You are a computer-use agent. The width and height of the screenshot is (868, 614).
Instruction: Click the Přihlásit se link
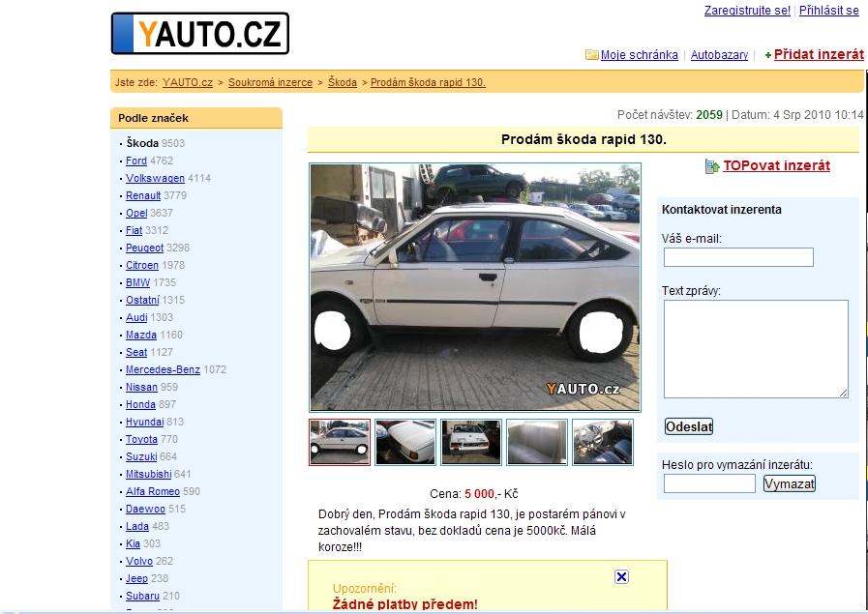pyautogui.click(x=828, y=10)
